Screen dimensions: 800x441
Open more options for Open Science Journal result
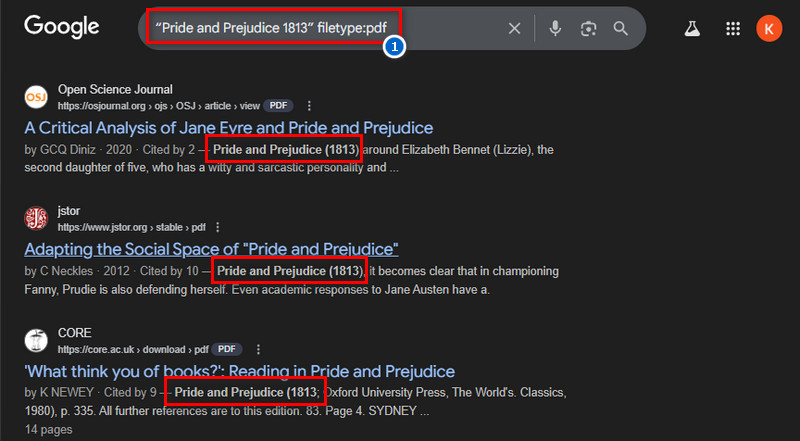309,105
